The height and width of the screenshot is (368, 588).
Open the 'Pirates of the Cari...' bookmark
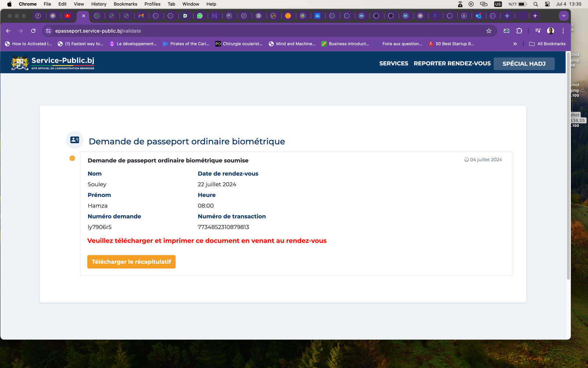(186, 44)
